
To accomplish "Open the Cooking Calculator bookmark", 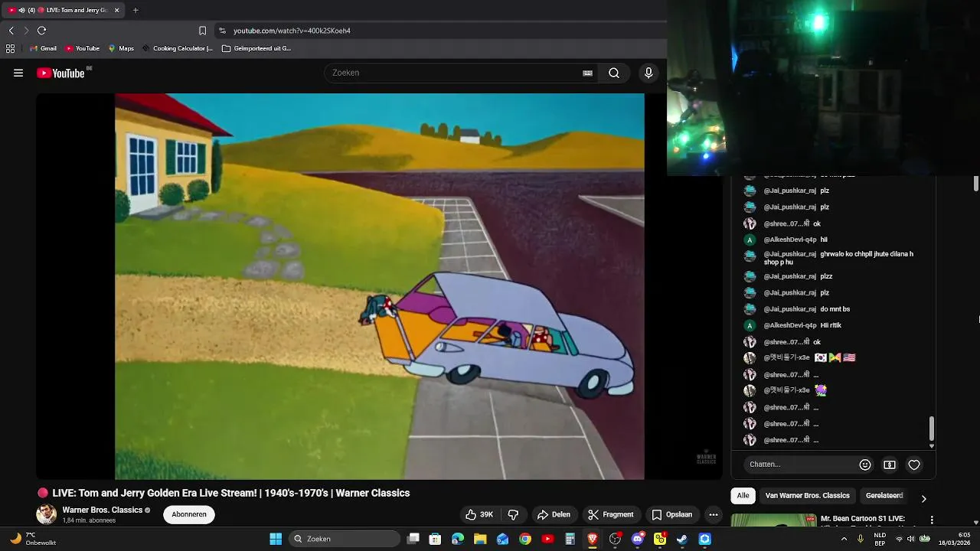I will [178, 48].
